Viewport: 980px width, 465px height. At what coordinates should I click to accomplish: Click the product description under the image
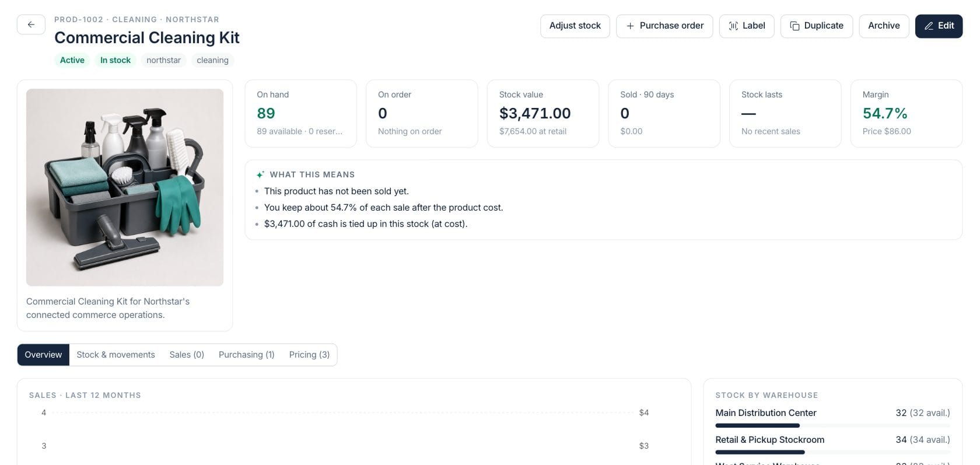pyautogui.click(x=108, y=308)
